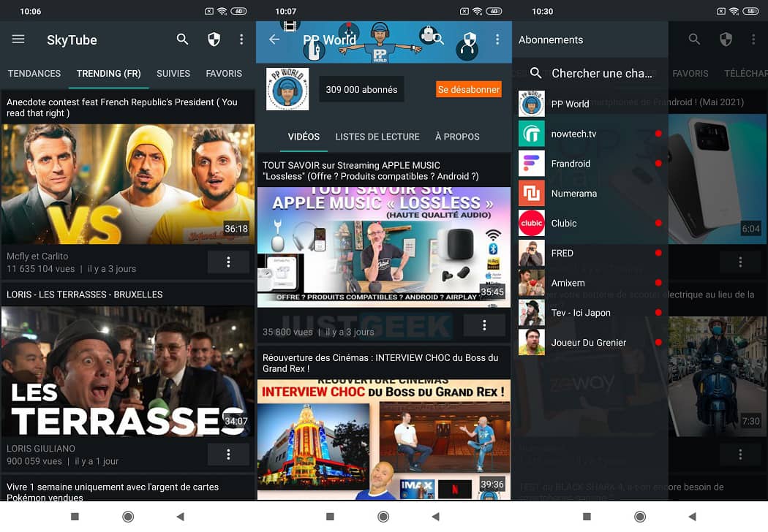Tap PP World name in subscriptions list

570,104
